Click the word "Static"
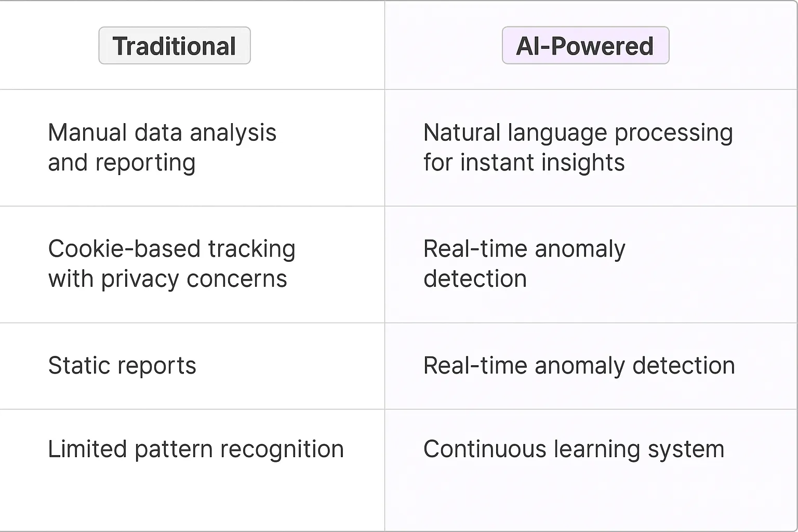This screenshot has width=798, height=532. coord(76,366)
